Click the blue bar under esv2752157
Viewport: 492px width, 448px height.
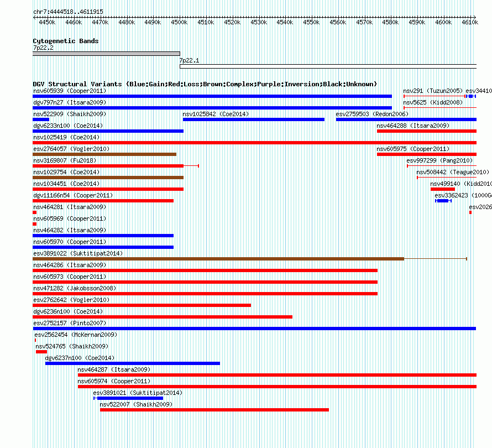254,329
